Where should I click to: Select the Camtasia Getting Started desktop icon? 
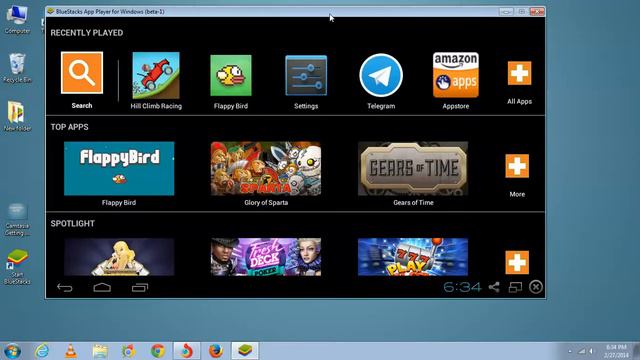(17, 220)
